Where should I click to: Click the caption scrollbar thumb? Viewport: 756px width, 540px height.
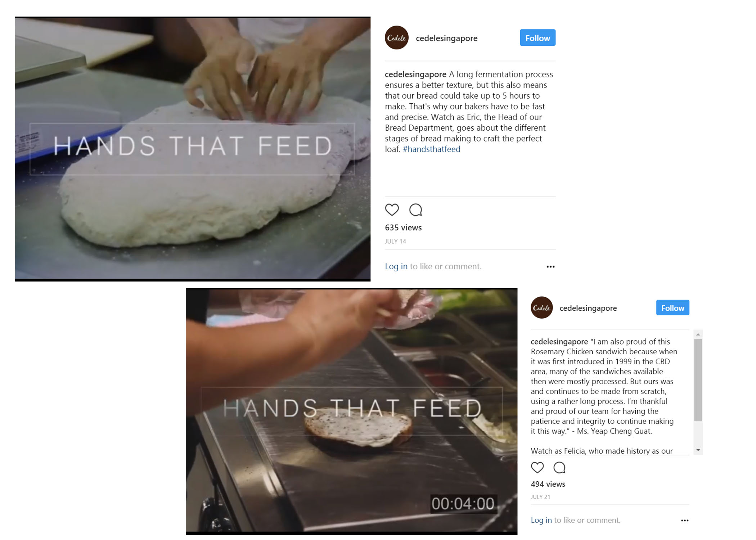(x=698, y=380)
